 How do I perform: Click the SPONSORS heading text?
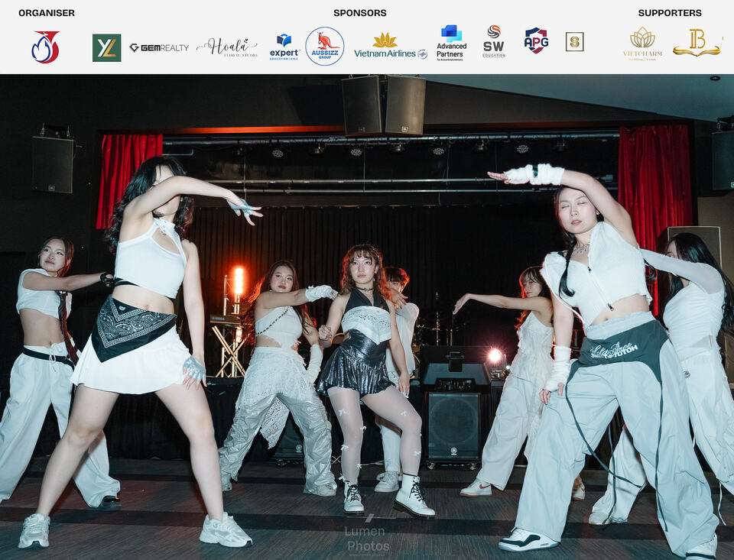[360, 13]
